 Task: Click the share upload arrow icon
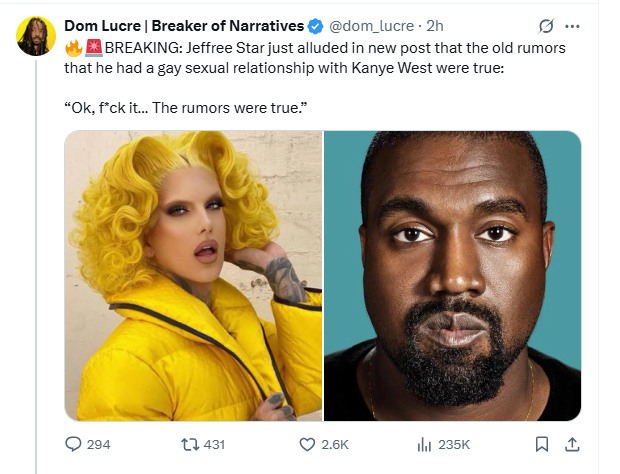[571, 444]
